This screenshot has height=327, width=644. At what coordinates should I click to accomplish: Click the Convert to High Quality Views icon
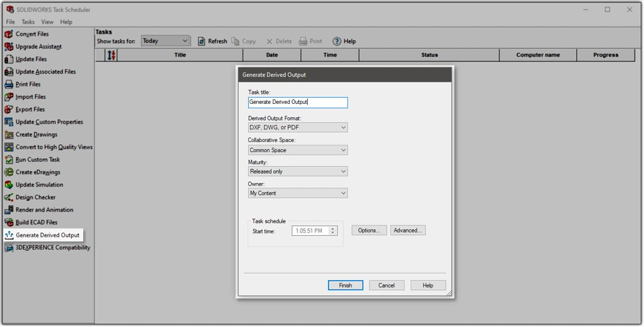(9, 147)
